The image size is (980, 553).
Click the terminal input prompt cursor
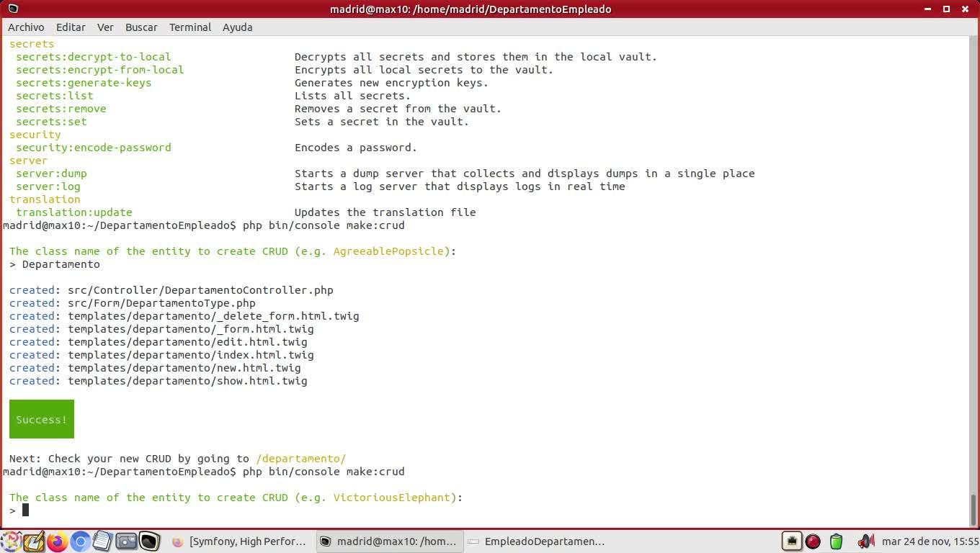25,511
